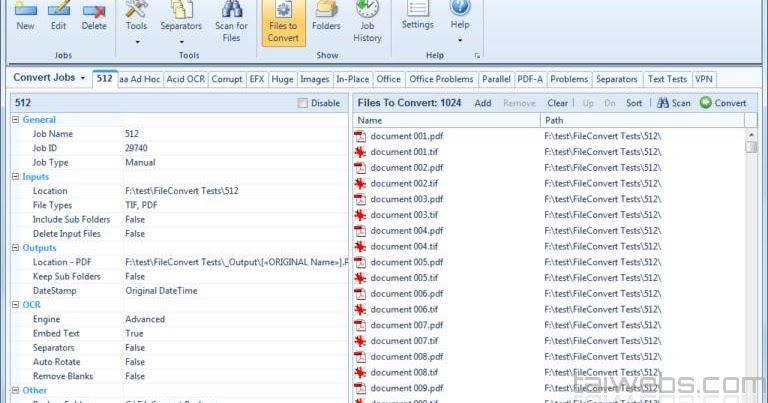Switch to the Acid OCR tab
Screen dimensions: 768x403
tap(185, 79)
